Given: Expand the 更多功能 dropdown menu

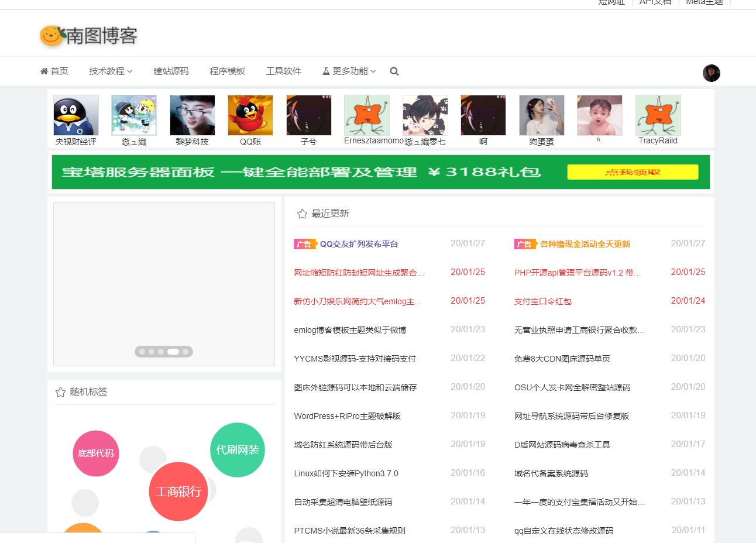Looking at the screenshot, I should (x=349, y=71).
